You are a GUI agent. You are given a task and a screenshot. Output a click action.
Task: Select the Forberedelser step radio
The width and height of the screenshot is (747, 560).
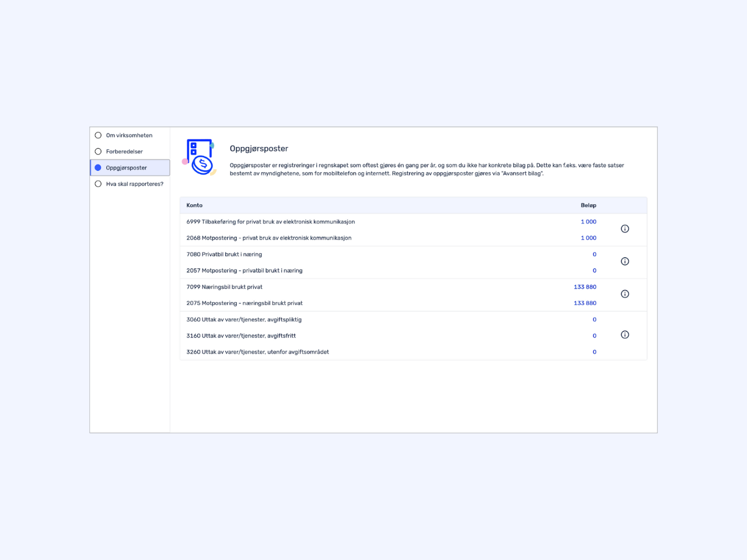point(98,152)
